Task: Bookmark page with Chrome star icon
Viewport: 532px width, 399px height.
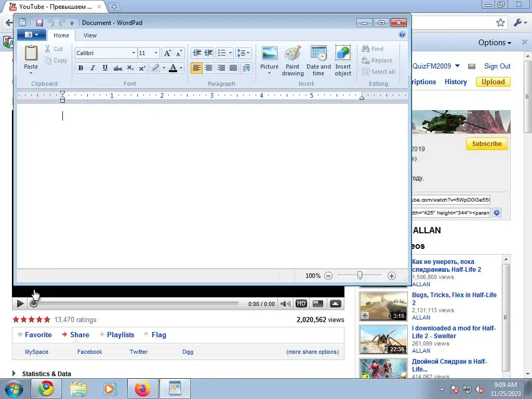Action: point(500,23)
